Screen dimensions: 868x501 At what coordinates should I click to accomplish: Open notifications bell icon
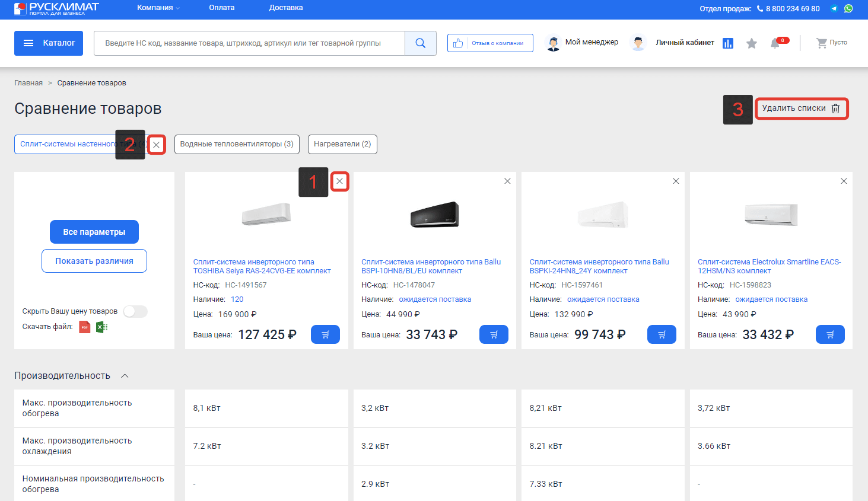(775, 43)
